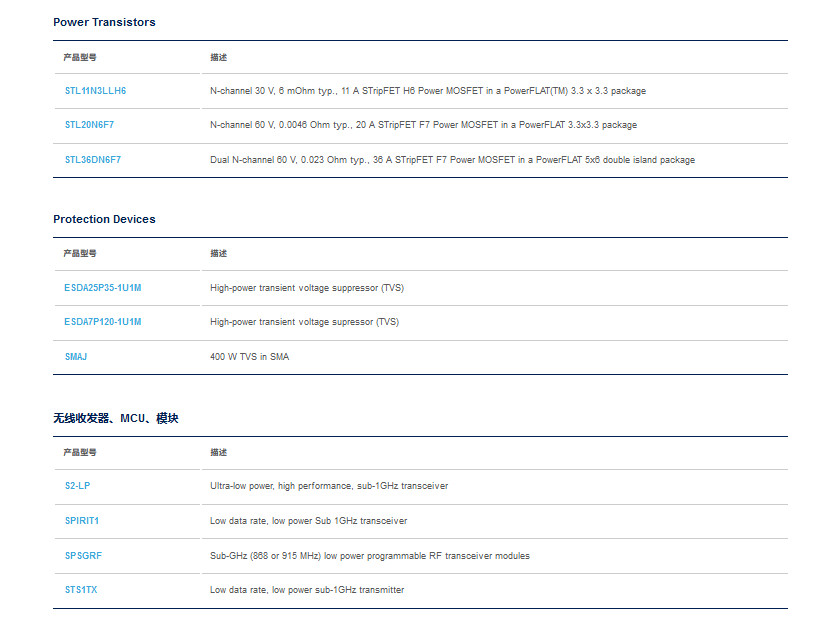Click the SMAJ product link

[76, 357]
